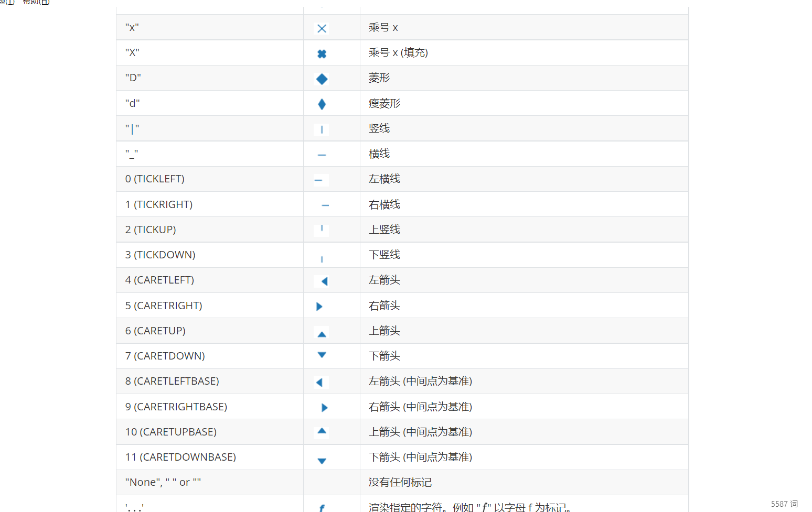Image resolution: width=812 pixels, height=512 pixels.
Task: Select the CARETLEFT left arrow icon
Action: [x=321, y=281]
